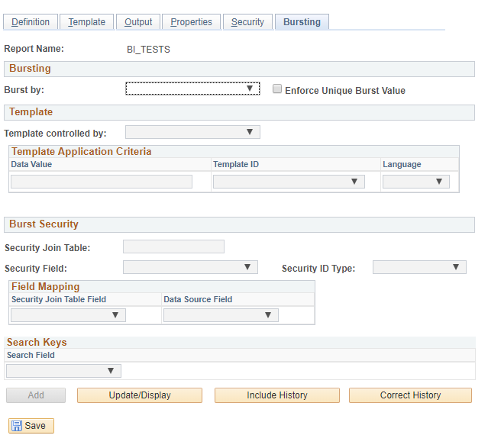Image resolution: width=488 pixels, height=448 pixels.
Task: Click the Update/Display button
Action: point(140,395)
